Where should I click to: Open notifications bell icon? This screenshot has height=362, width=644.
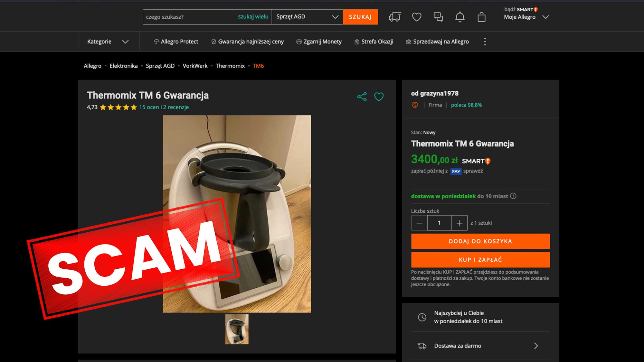click(x=460, y=17)
